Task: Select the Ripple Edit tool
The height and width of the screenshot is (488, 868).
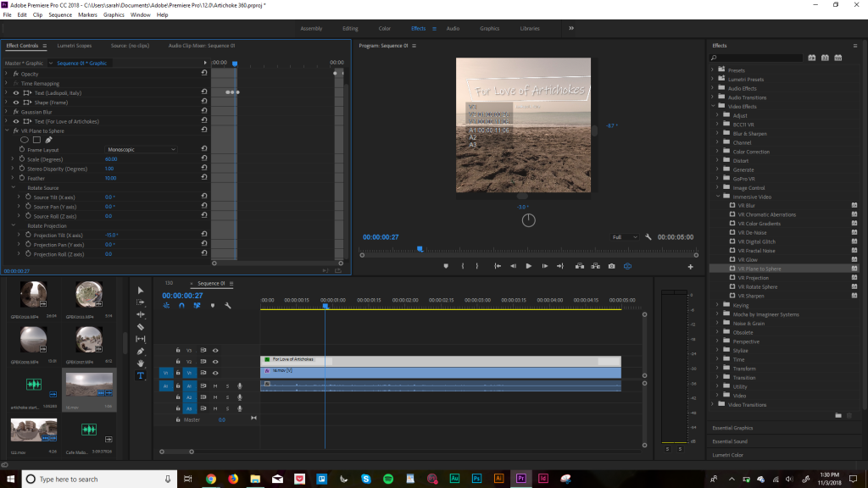Action: click(x=141, y=314)
